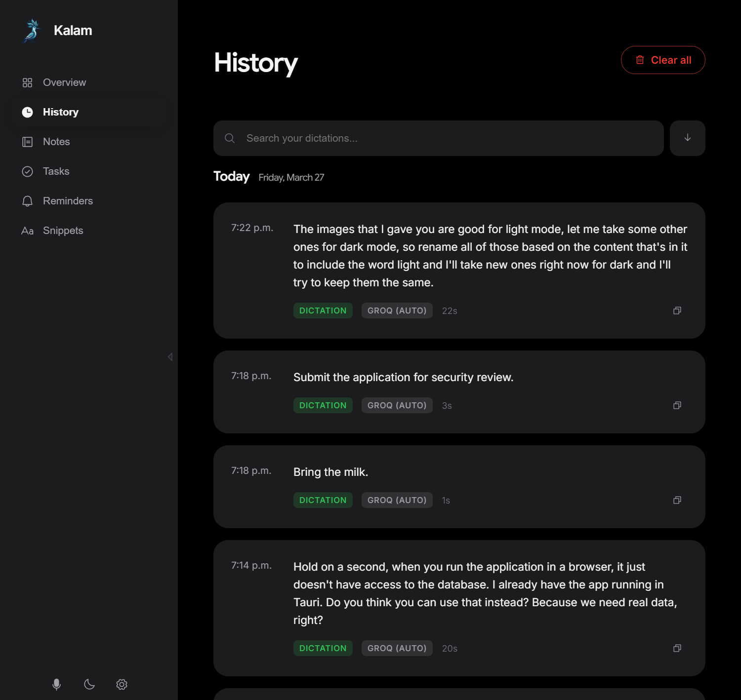
Task: Go to Notes section
Action: (x=89, y=142)
